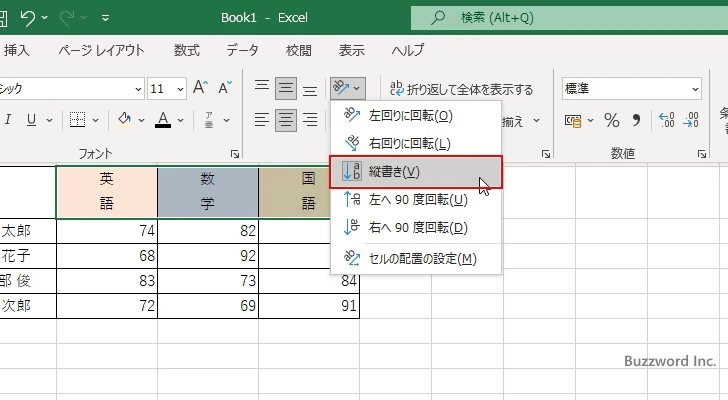This screenshot has height=400, width=728.
Task: Open the font color dropdown arrow
Action: [180, 120]
